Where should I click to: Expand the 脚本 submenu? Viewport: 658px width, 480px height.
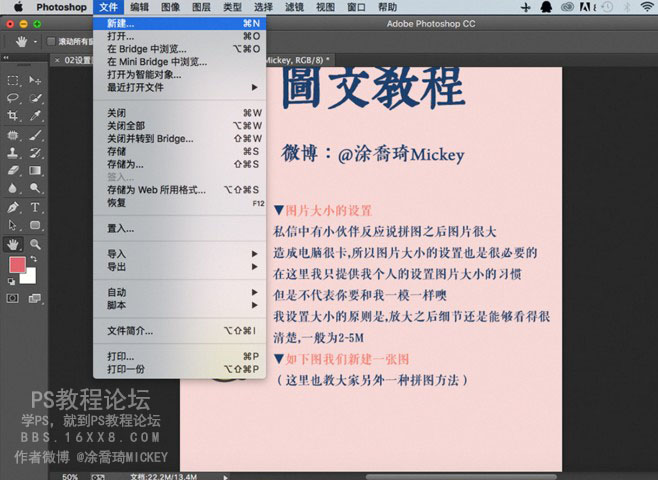pyautogui.click(x=254, y=305)
